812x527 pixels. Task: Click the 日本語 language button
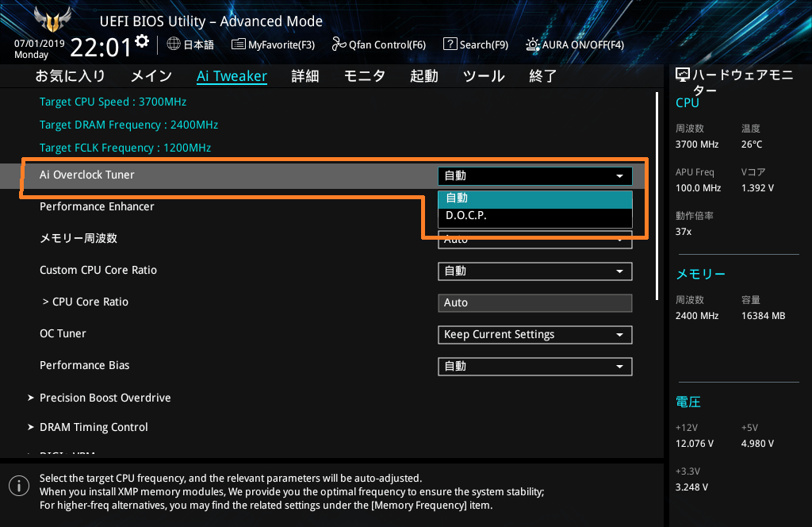coord(199,44)
